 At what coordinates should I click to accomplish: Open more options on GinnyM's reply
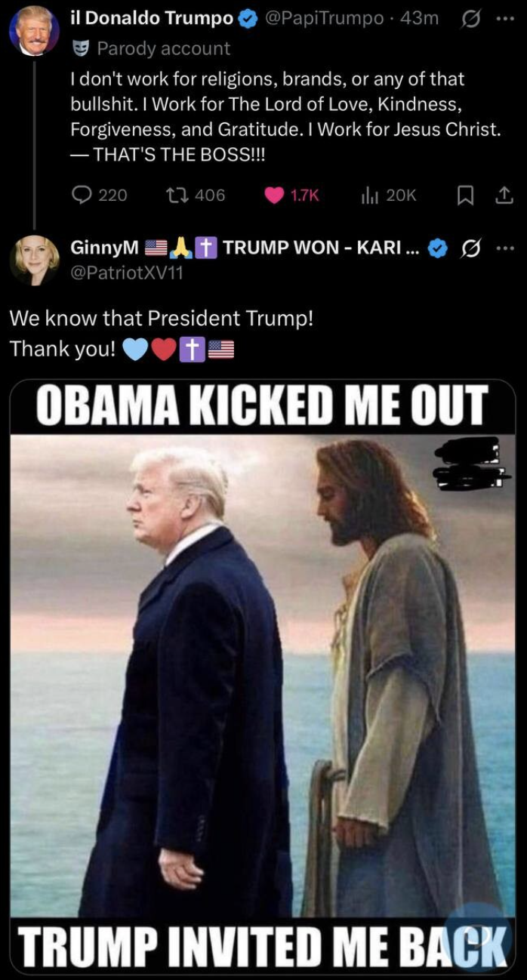tap(504, 248)
